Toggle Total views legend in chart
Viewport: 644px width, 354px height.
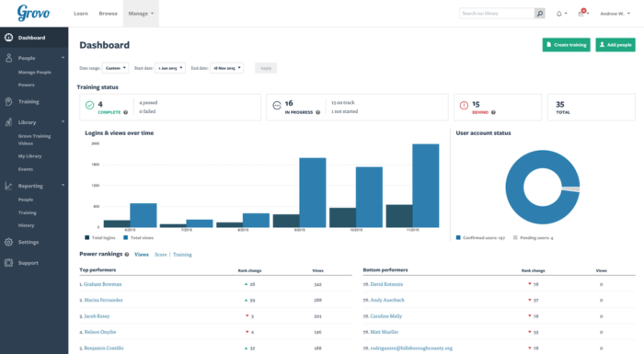click(x=138, y=238)
